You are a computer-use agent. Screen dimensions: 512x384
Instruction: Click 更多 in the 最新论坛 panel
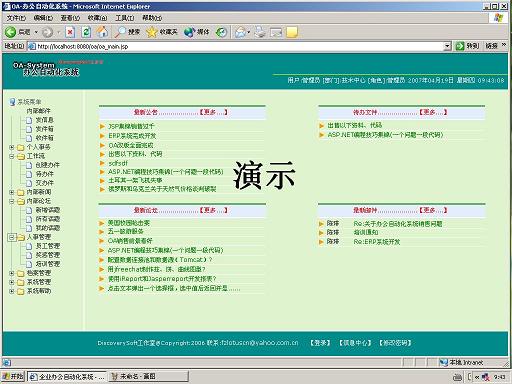(x=213, y=210)
